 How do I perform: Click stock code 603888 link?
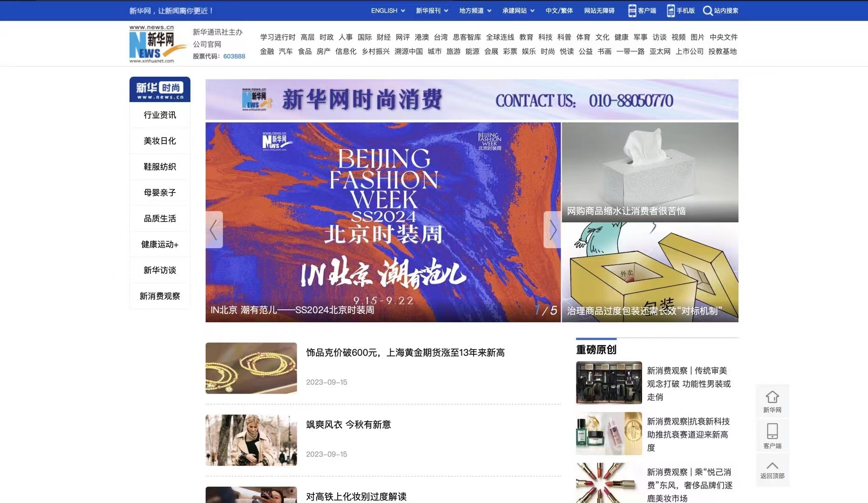[x=234, y=56]
